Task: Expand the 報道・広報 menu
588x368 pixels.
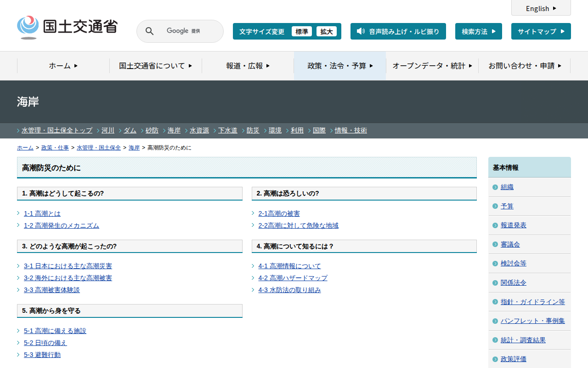Action: tap(248, 66)
